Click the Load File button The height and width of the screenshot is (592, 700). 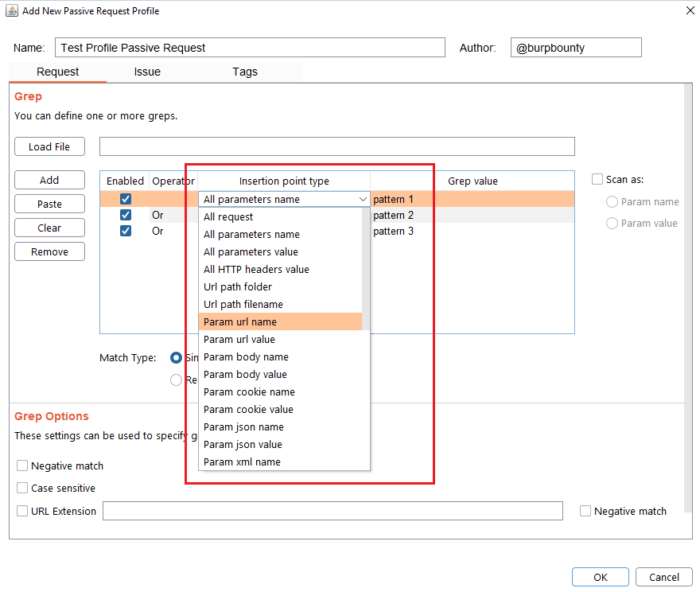tap(49, 146)
